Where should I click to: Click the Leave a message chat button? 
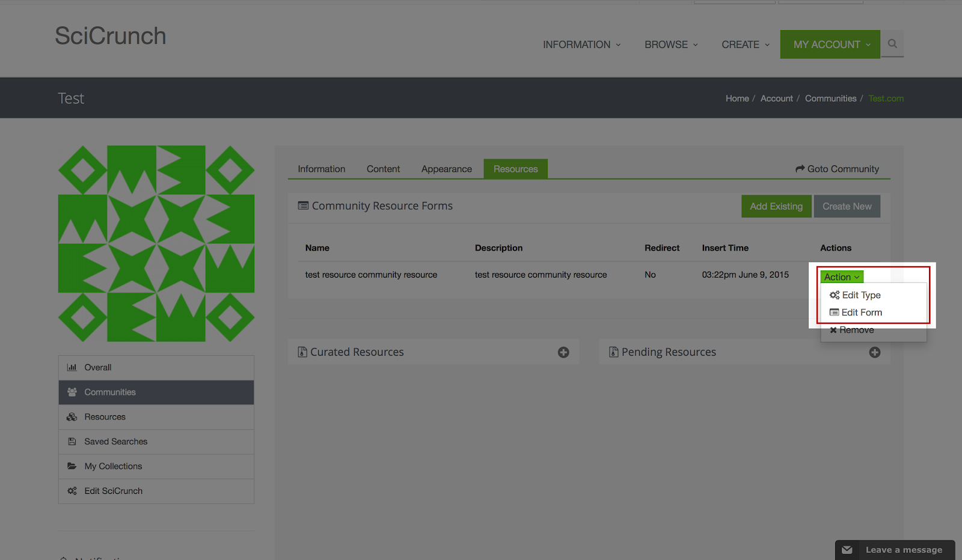coord(895,550)
